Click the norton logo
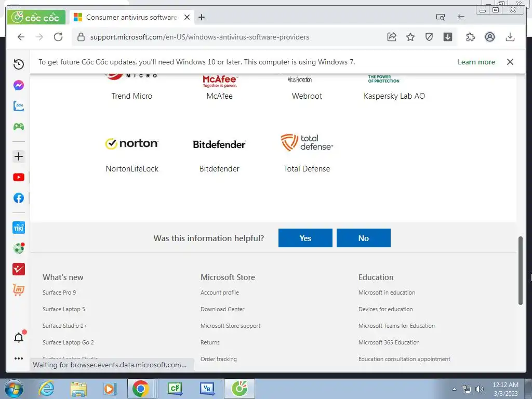The image size is (532, 399). click(x=131, y=143)
